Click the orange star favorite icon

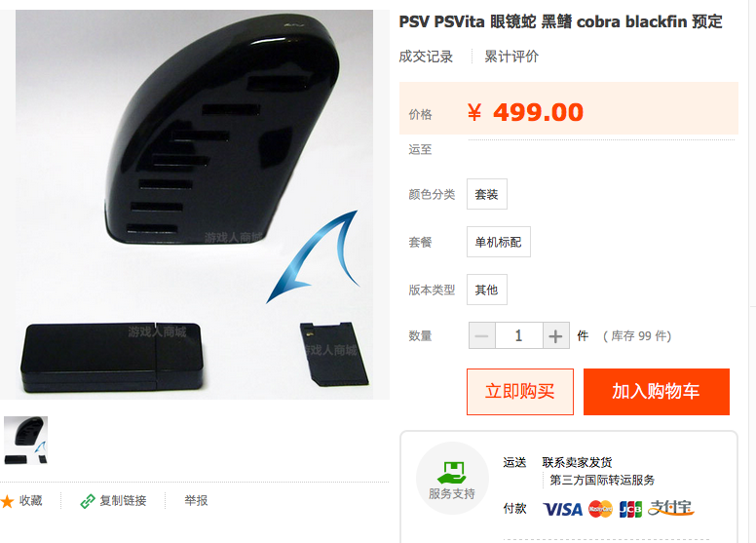pyautogui.click(x=7, y=501)
